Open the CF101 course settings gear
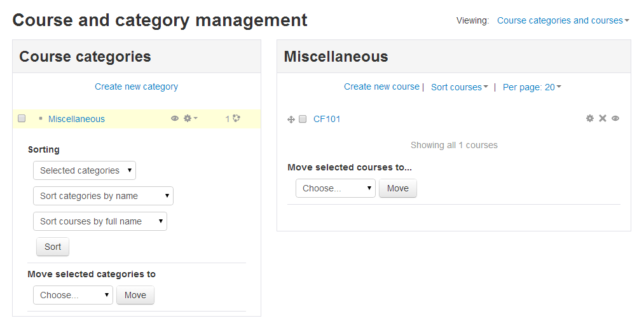Viewport: 644px width, 323px height. tap(590, 118)
